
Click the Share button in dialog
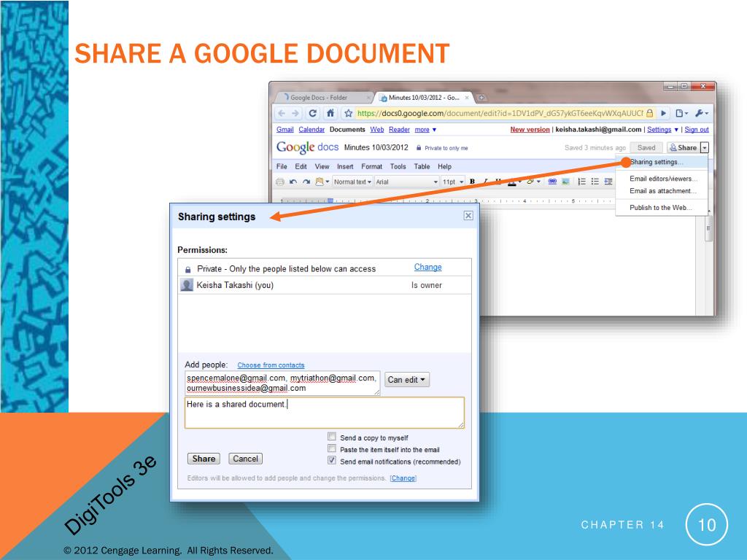click(204, 459)
